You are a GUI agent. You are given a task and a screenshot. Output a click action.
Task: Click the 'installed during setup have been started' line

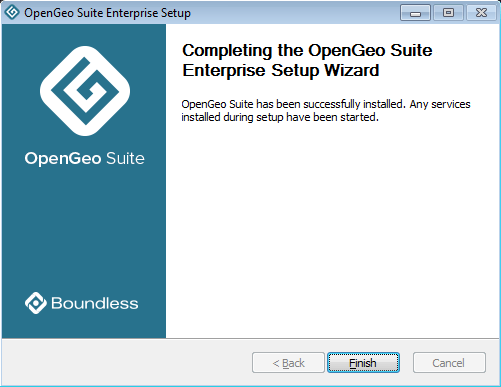(280, 117)
